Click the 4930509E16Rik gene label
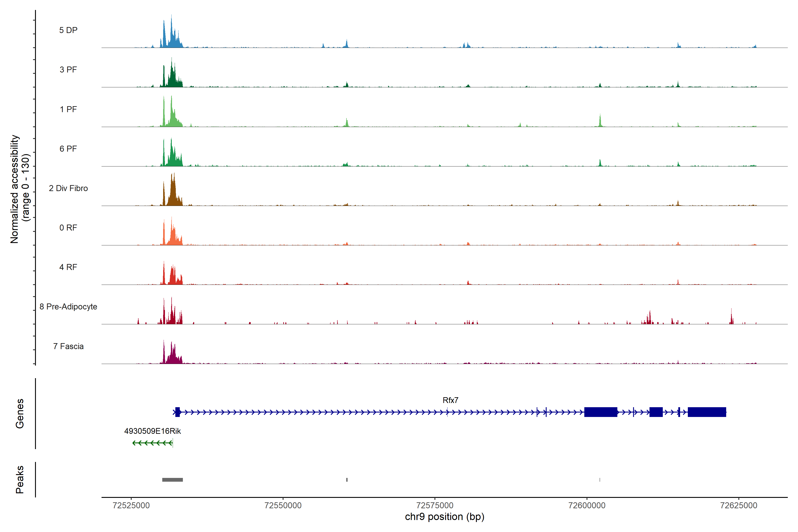The width and height of the screenshot is (798, 532). pos(152,431)
